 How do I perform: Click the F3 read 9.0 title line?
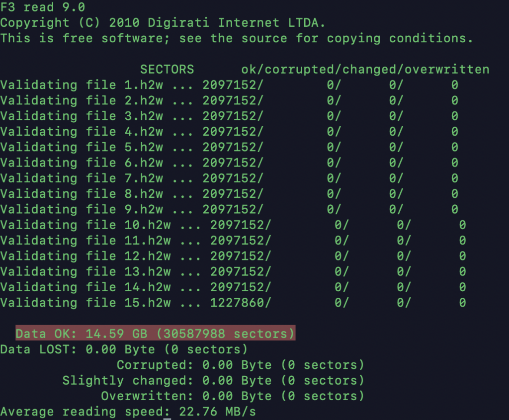tap(43, 7)
